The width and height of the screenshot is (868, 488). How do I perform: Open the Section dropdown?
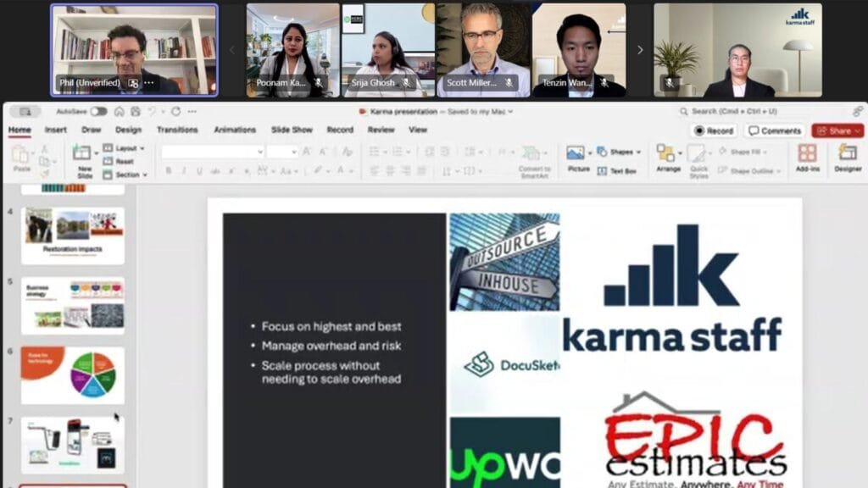(125, 175)
